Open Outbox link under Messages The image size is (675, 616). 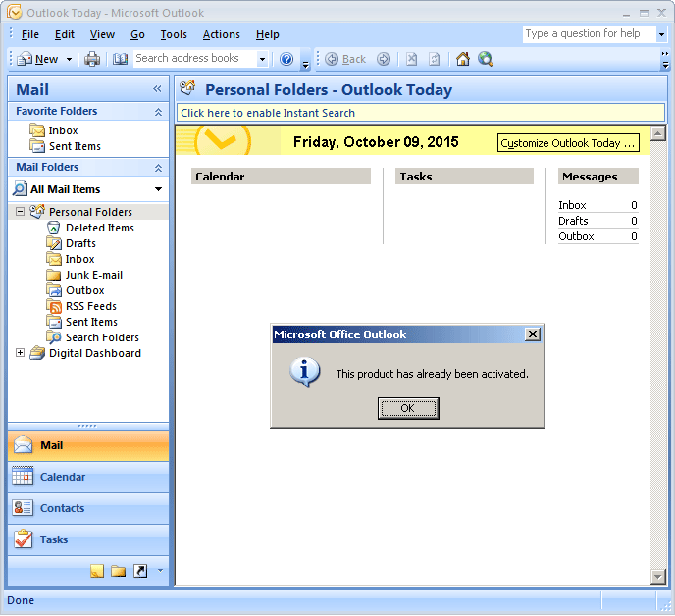pyautogui.click(x=576, y=236)
